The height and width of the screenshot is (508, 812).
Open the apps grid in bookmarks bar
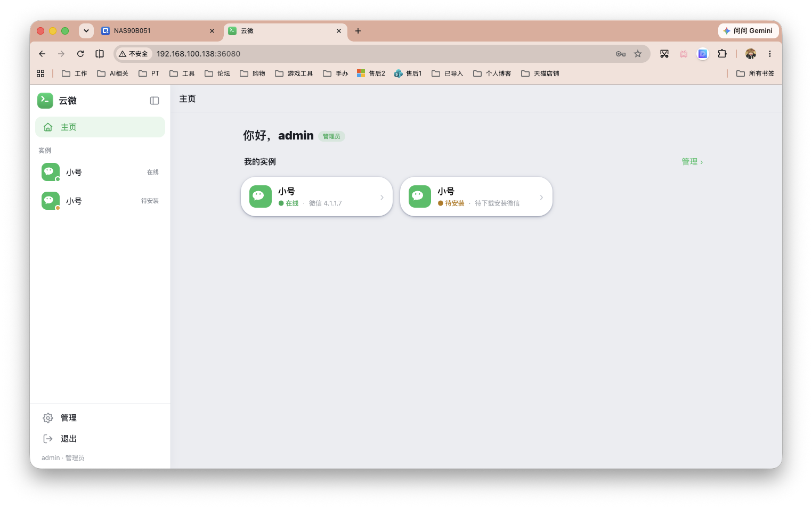pyautogui.click(x=40, y=73)
